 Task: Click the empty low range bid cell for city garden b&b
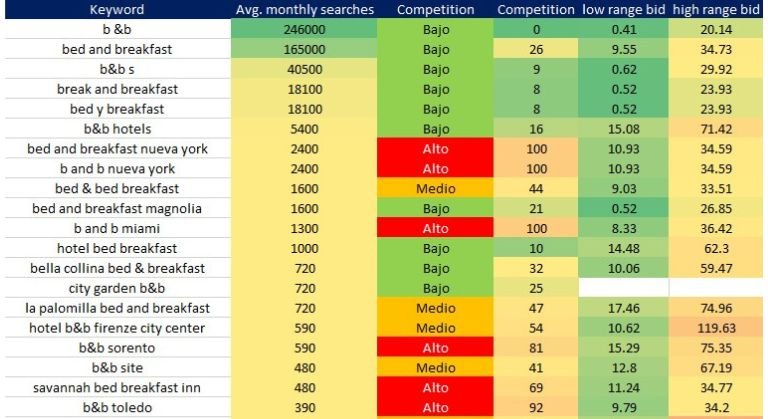(623, 287)
